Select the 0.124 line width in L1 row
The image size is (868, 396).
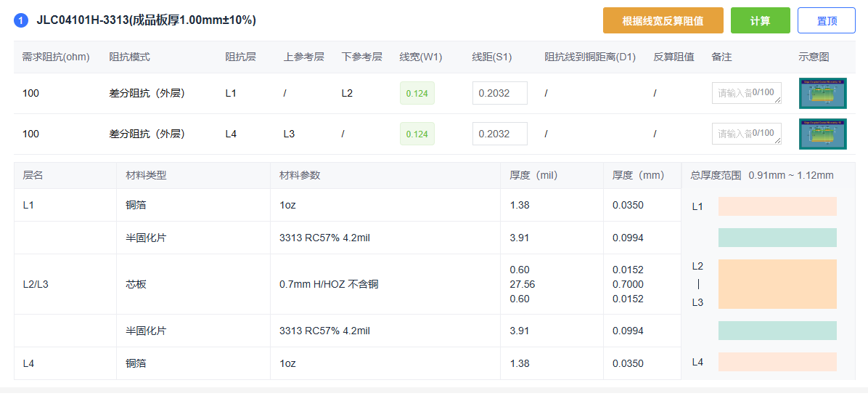[x=417, y=93]
